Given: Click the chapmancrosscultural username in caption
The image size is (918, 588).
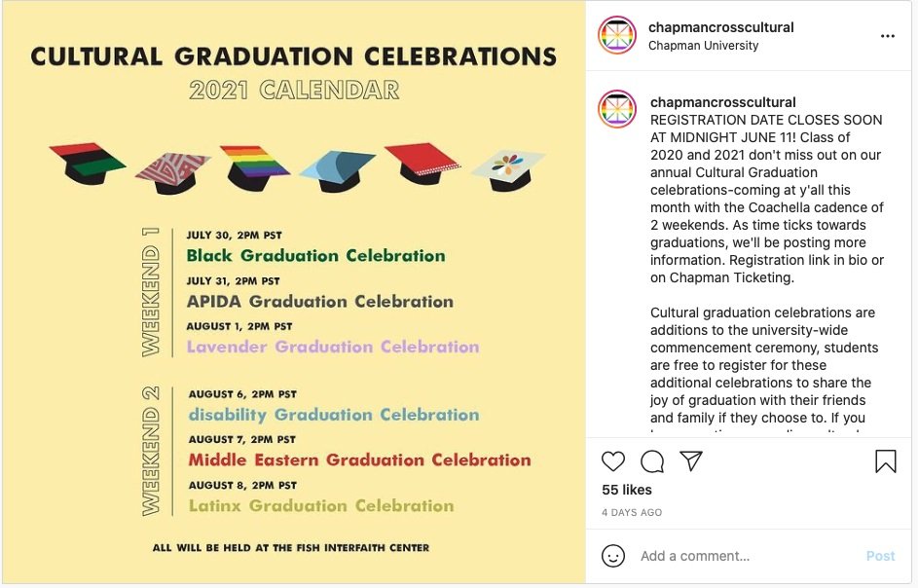Looking at the screenshot, I should point(723,102).
